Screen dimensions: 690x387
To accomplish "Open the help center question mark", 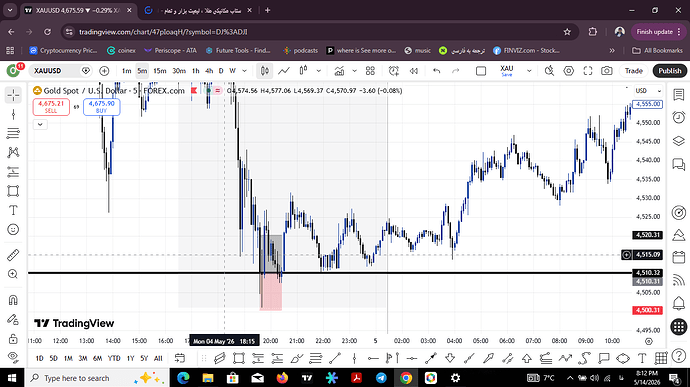I will 679,355.
